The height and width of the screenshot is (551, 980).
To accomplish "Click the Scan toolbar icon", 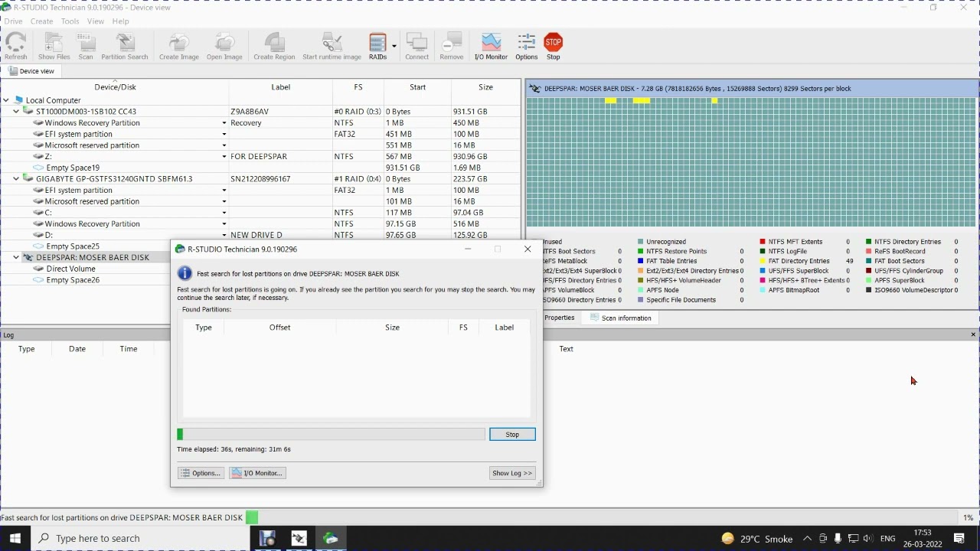I will (86, 47).
